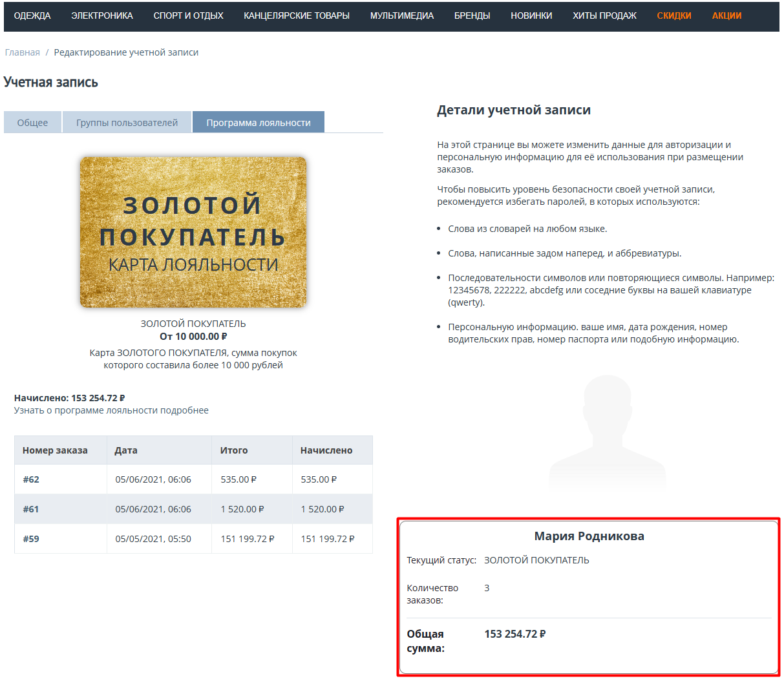The image size is (784, 681).
Task: Open 'Узнать о программе лояльности подробнее' link
Action: click(111, 410)
